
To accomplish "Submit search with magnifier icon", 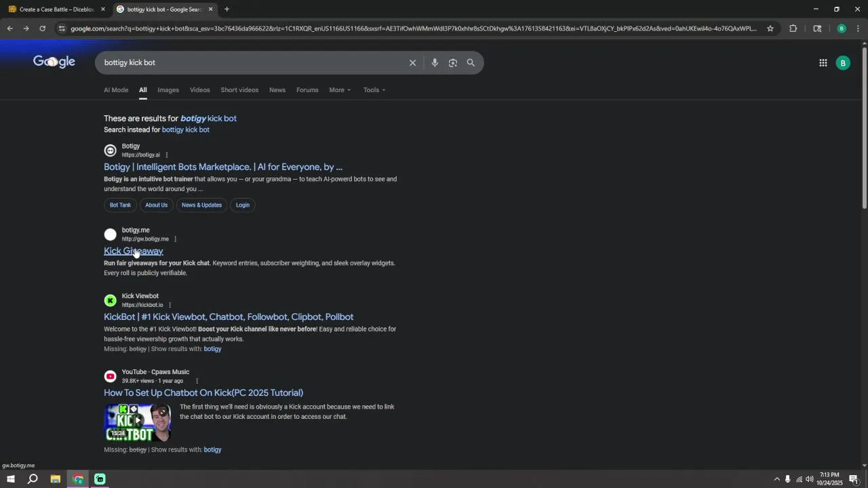I will click(471, 63).
